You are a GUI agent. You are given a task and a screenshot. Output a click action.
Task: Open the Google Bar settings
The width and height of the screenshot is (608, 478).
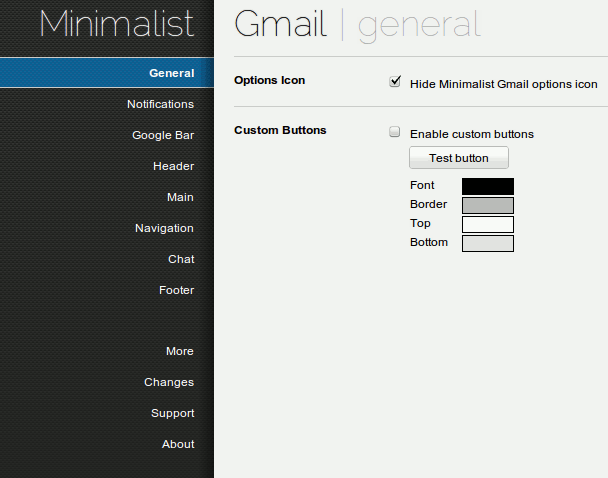point(163,135)
